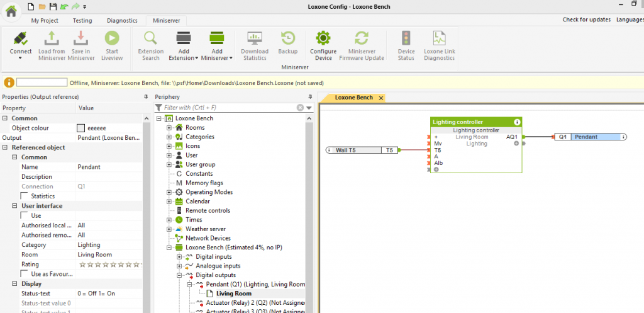Click the Name value Pendant
The image size is (644, 313).
(109, 167)
